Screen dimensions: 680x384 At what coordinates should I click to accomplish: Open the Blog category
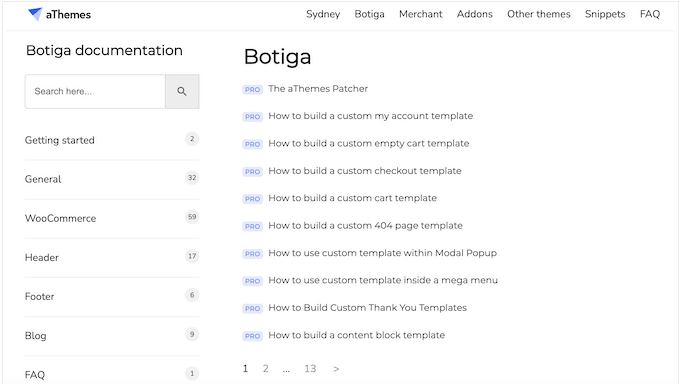point(36,336)
